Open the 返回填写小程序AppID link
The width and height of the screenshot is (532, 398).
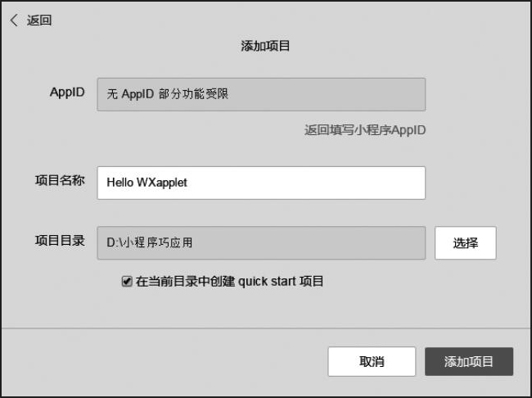365,130
